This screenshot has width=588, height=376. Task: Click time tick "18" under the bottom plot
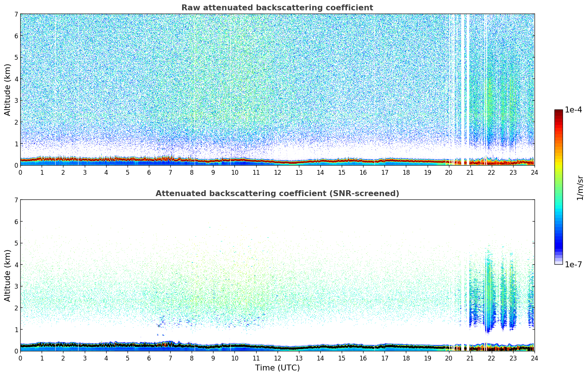click(406, 358)
